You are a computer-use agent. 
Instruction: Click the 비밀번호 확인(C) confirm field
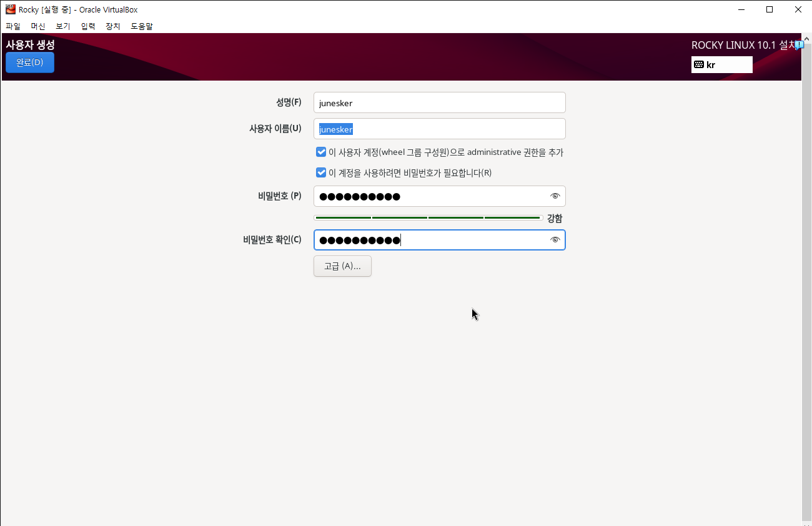[x=440, y=240]
